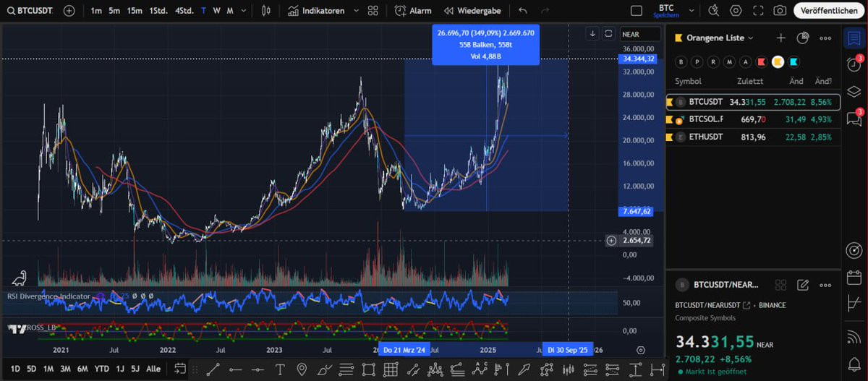This screenshot has width=868, height=381.
Task: Open the calendar sidebar icon
Action: click(x=854, y=277)
